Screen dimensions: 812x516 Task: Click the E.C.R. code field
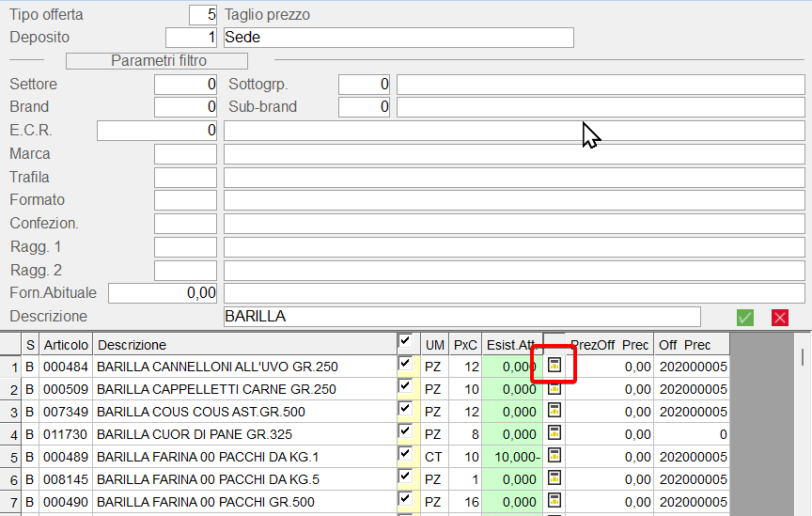157,131
